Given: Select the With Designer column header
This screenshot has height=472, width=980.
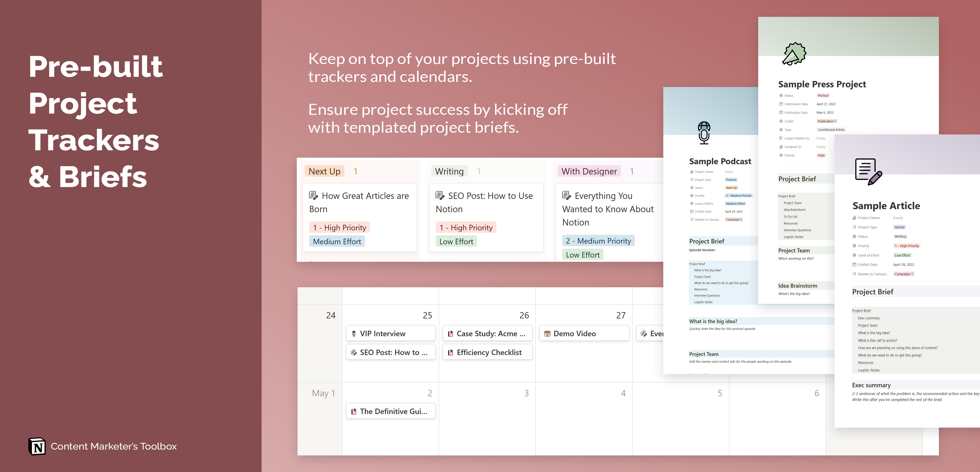Looking at the screenshot, I should point(589,171).
